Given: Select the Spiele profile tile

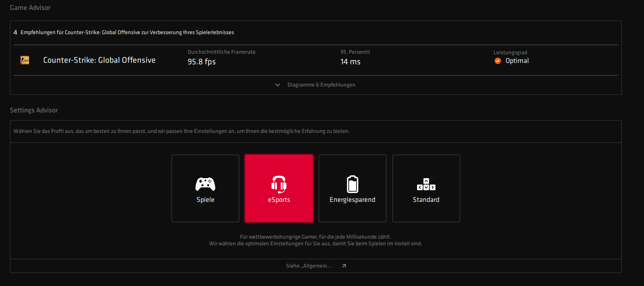Looking at the screenshot, I should point(205,188).
